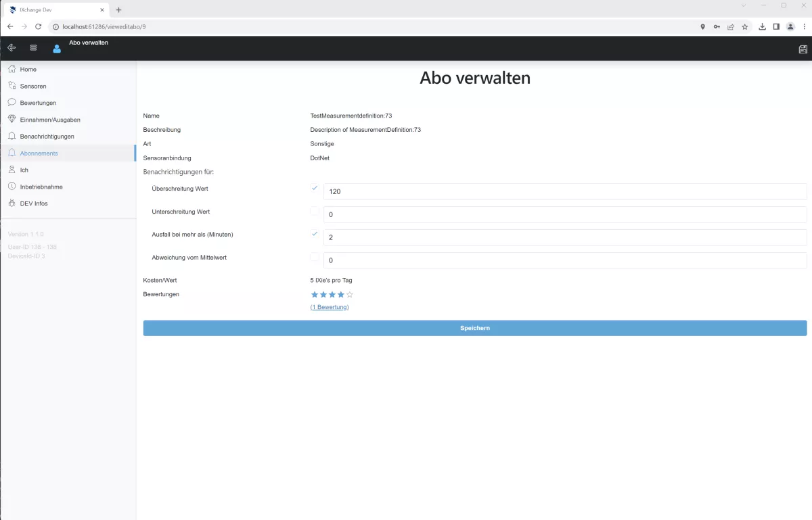
Task: Open the user profile icon in header
Action: pos(57,49)
